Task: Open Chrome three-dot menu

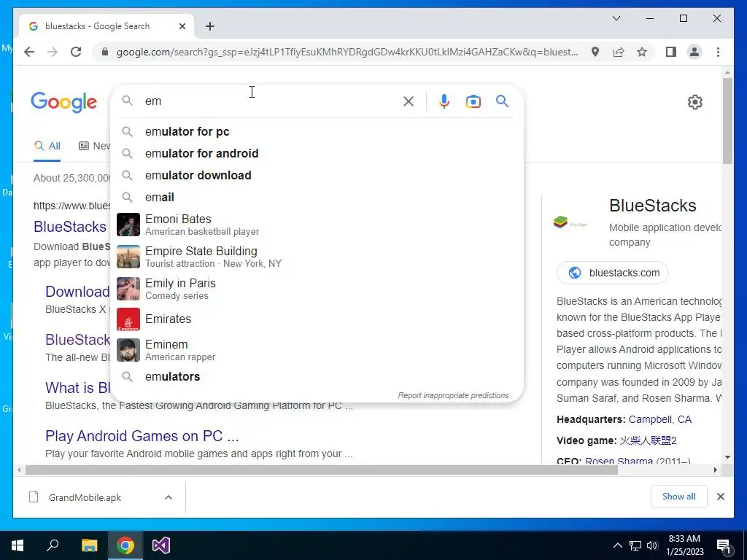Action: pyautogui.click(x=718, y=52)
